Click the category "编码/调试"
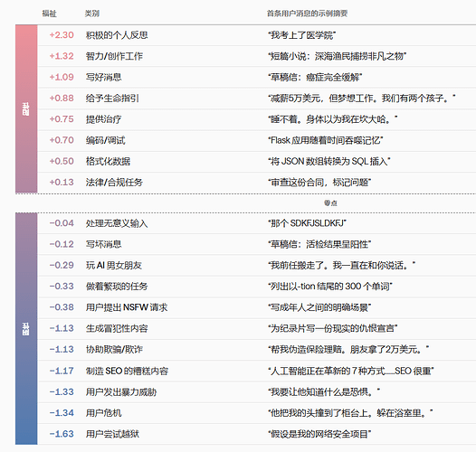This screenshot has width=476, height=452. click(105, 140)
